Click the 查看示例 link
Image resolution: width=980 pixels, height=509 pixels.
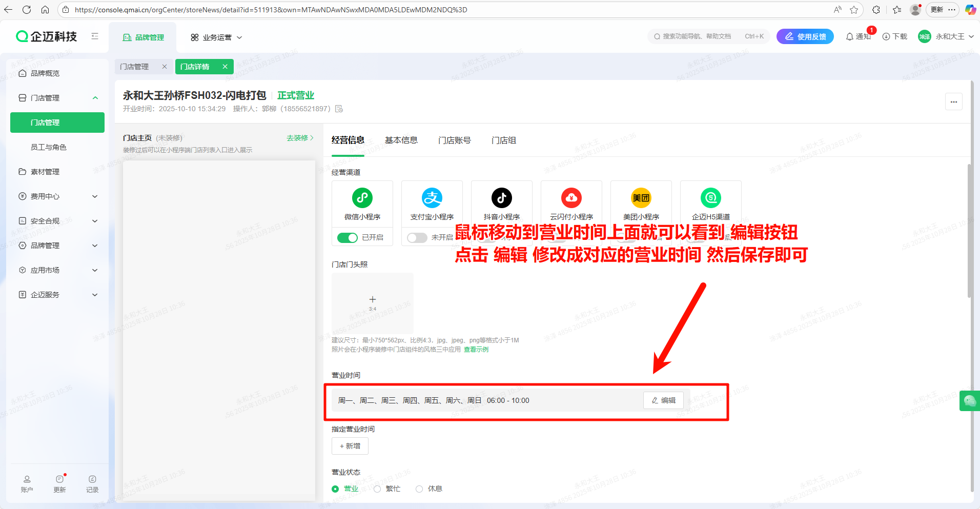pos(476,350)
